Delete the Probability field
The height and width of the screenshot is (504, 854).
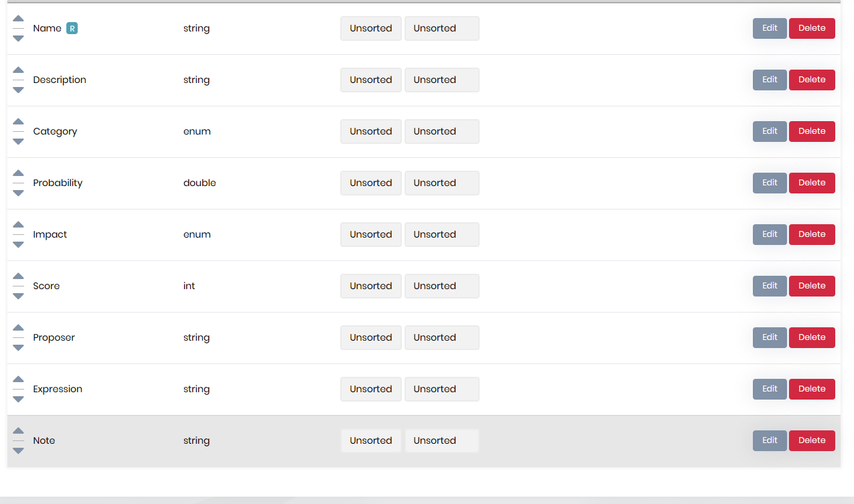(812, 183)
